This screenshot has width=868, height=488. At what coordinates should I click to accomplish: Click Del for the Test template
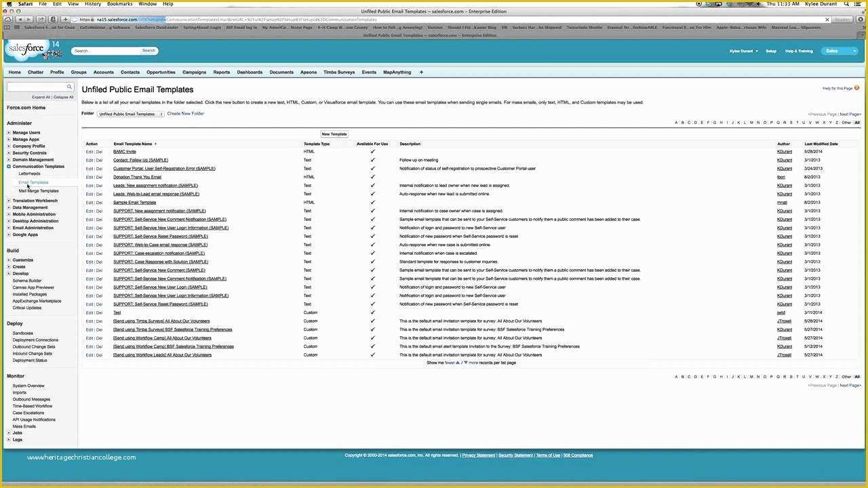click(x=99, y=312)
